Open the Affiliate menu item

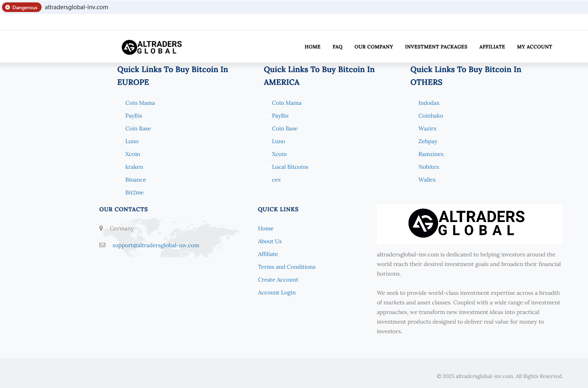[x=492, y=47]
